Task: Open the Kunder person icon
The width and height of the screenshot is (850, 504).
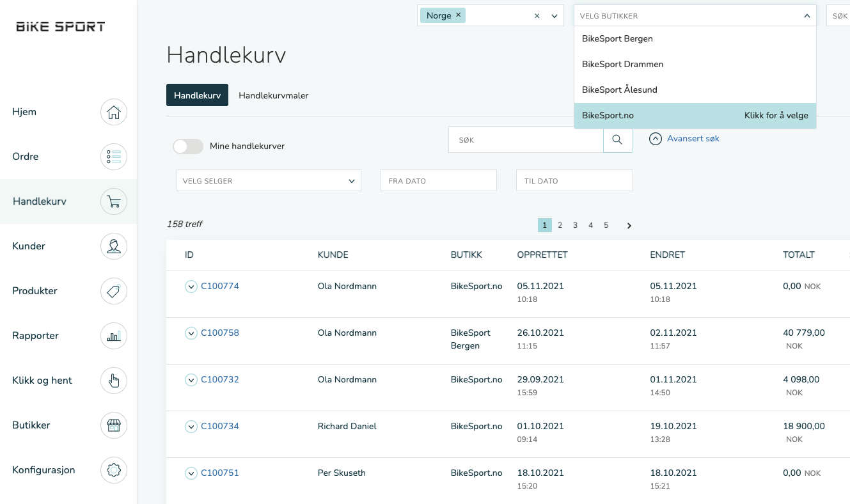Action: (114, 246)
